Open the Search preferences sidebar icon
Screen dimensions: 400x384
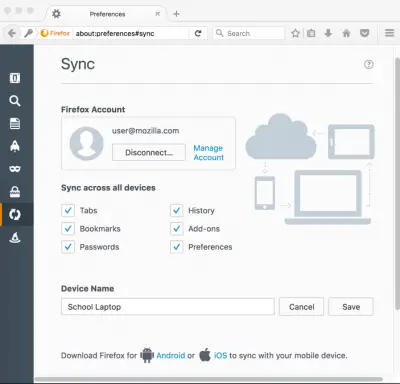[x=15, y=101]
